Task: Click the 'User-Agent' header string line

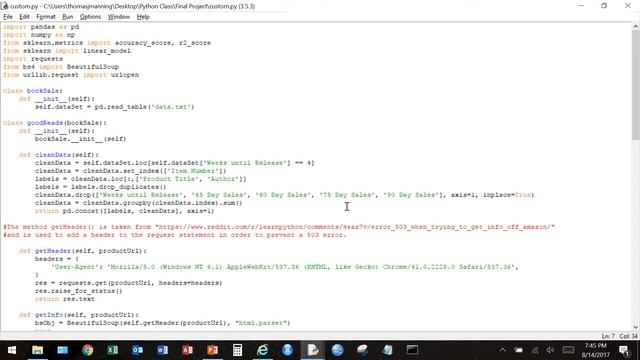Action: (284, 267)
